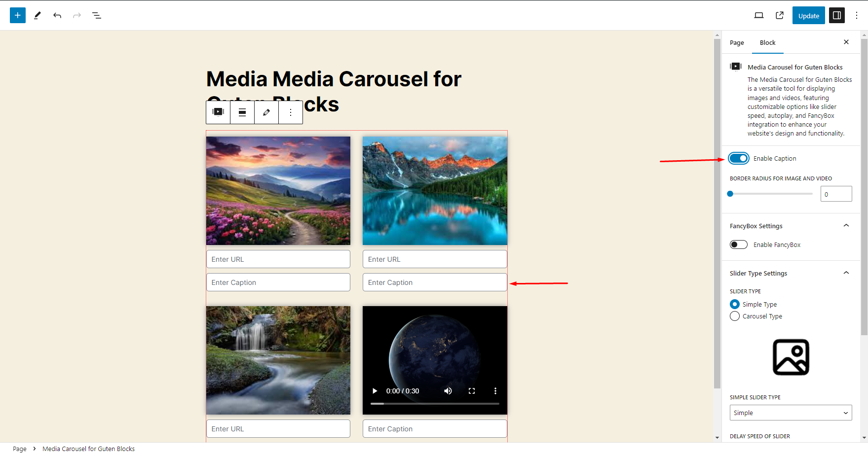The height and width of the screenshot is (454, 868).
Task: Click the Update button
Action: tap(809, 15)
